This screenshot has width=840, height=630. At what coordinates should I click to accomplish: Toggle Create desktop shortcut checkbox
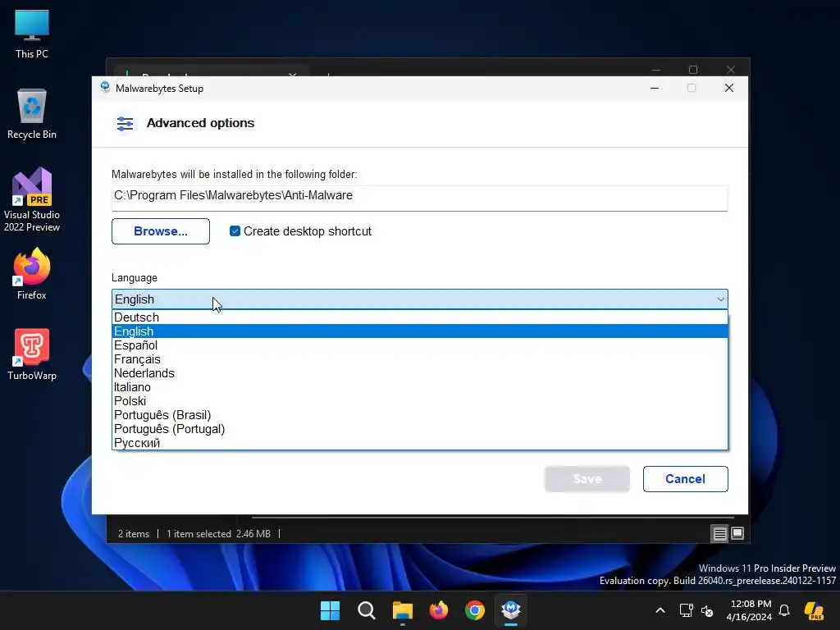[235, 231]
